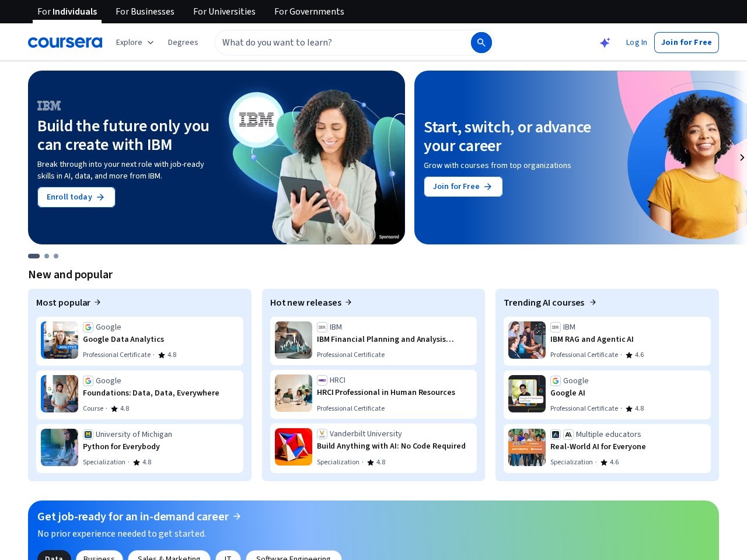Select first carousel indicator dot
747x560 pixels.
(34, 256)
